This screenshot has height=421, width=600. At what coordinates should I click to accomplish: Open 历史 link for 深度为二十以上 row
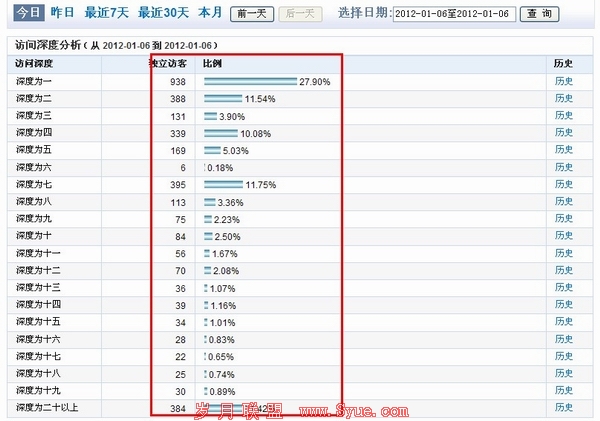click(x=563, y=407)
